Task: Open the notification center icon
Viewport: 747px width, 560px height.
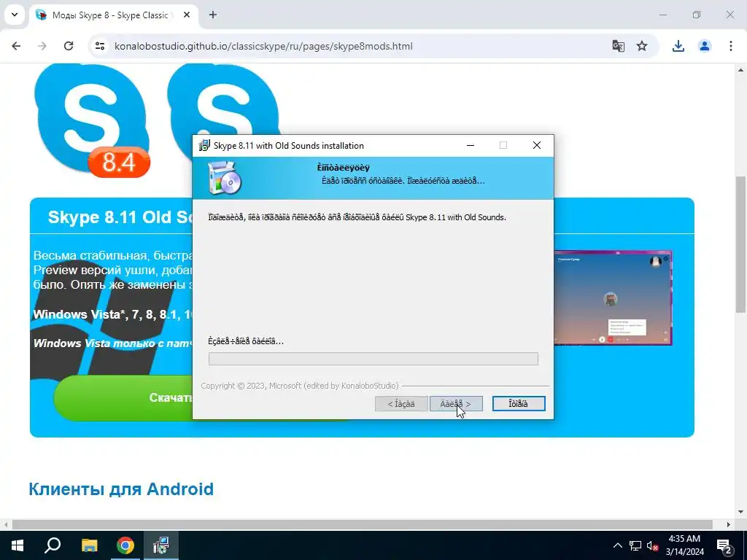Action: tap(724, 545)
